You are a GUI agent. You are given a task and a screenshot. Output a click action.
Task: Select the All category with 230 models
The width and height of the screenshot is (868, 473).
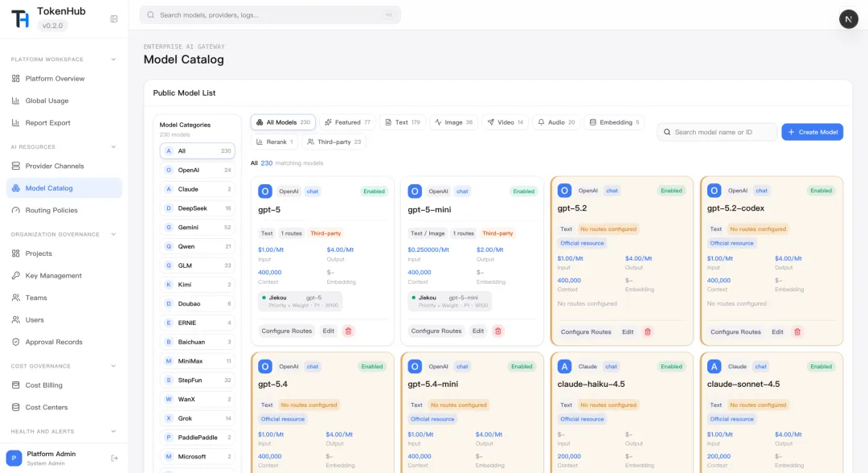197,151
